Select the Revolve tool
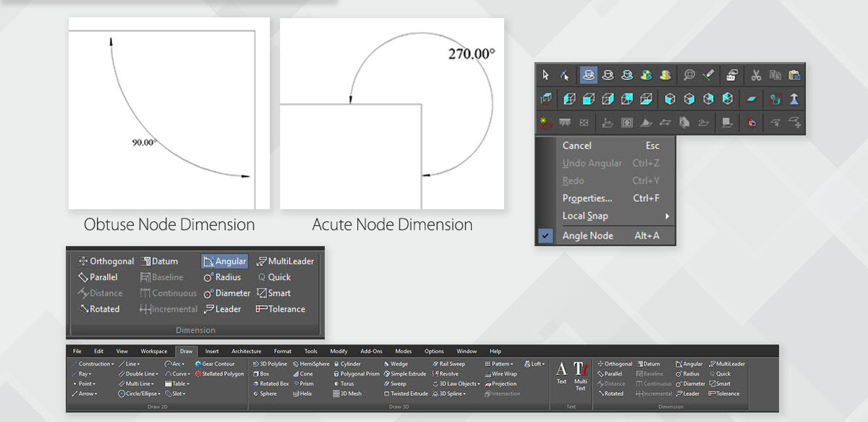The image size is (868, 422). click(x=446, y=374)
